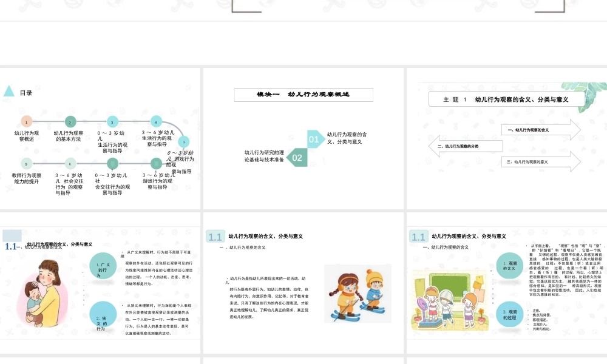Viewport: 607px width, 364px height.
Task: Click the slide title beside the skiing-slide 1.1 badge
Action: [x=266, y=236]
